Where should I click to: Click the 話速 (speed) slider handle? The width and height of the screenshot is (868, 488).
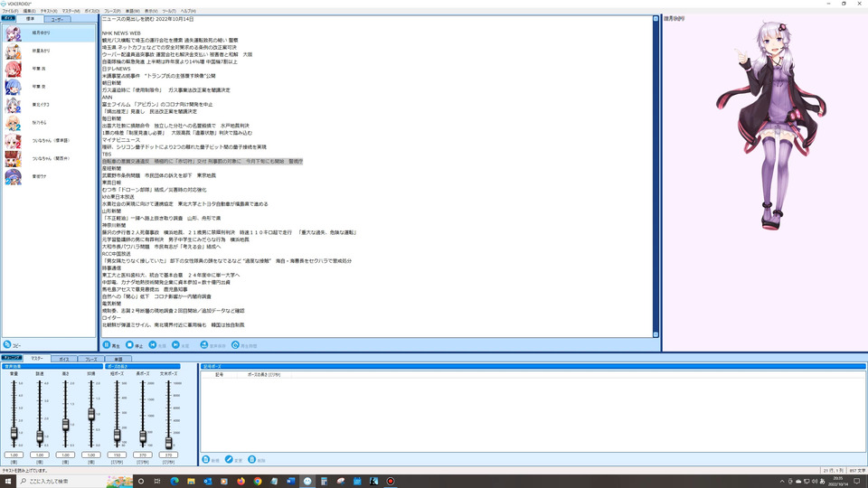pyautogui.click(x=40, y=436)
